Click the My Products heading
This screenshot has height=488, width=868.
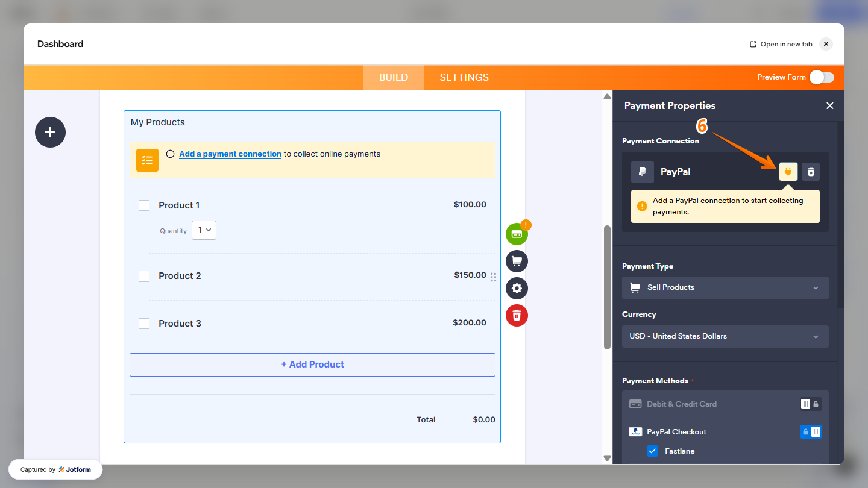click(158, 122)
